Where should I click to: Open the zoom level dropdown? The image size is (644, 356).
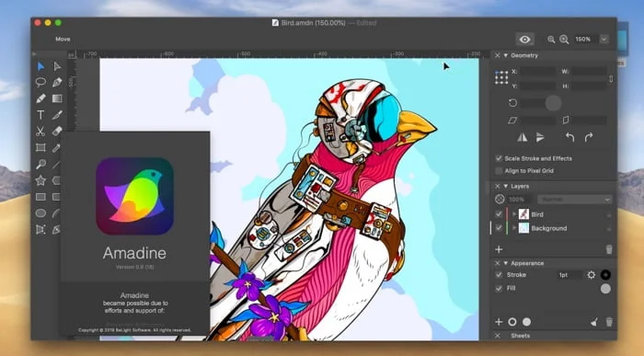pos(604,40)
